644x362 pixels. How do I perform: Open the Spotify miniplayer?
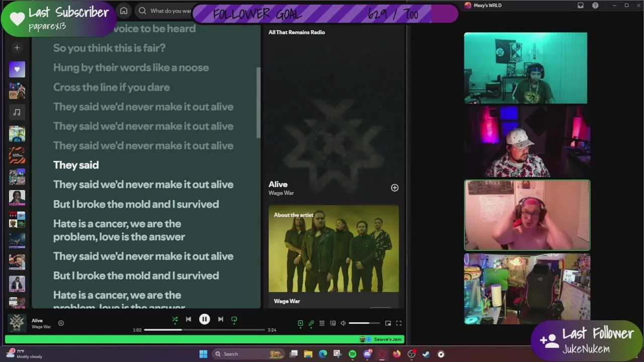[388, 323]
